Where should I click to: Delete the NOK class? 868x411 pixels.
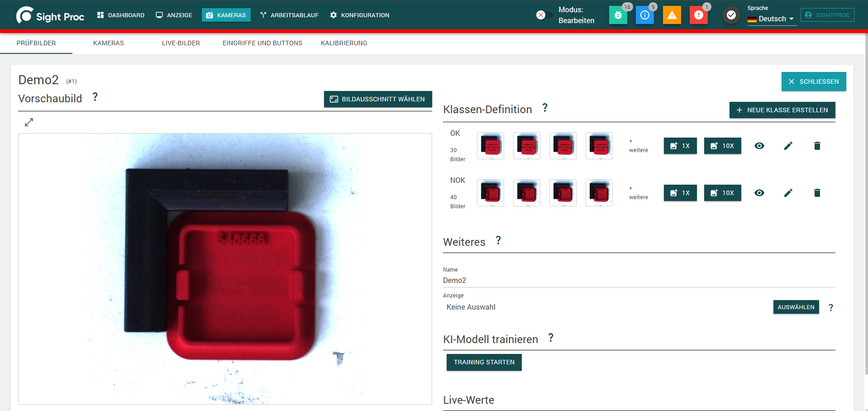[817, 193]
